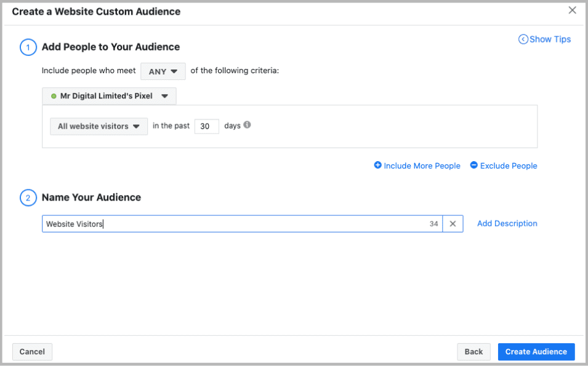Open the ANY criteria dropdown
The height and width of the screenshot is (366, 588).
coord(163,71)
